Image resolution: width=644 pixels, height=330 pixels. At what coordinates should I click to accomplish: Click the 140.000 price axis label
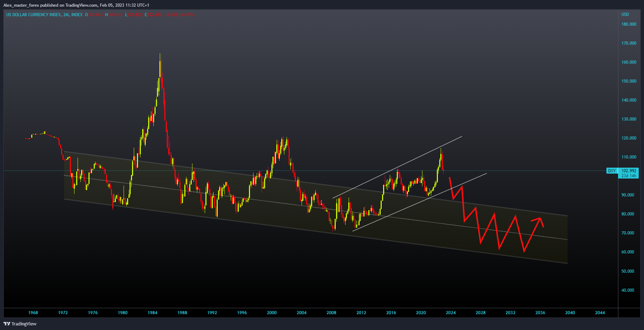click(x=629, y=100)
